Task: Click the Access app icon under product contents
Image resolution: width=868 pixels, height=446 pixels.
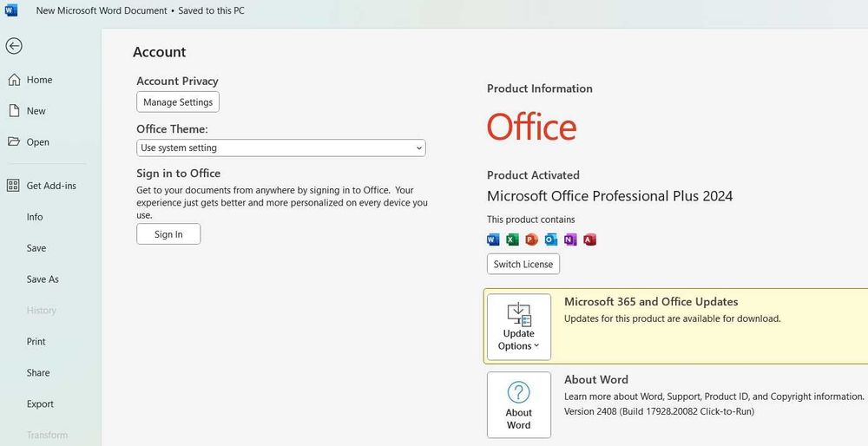Action: pos(589,239)
